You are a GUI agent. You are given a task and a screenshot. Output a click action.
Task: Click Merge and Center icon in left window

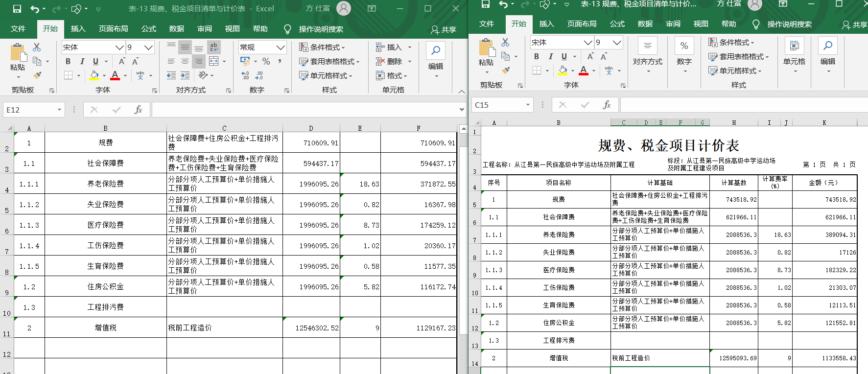[x=214, y=61]
